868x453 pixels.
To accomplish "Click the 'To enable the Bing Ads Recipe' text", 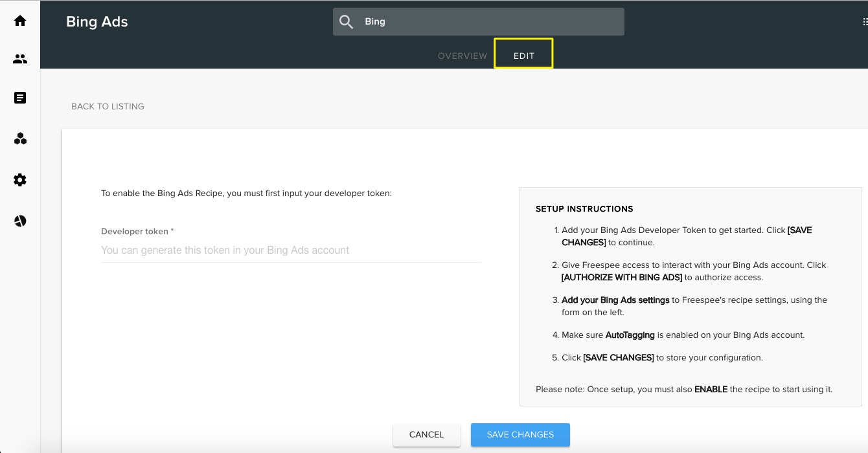I will click(246, 193).
